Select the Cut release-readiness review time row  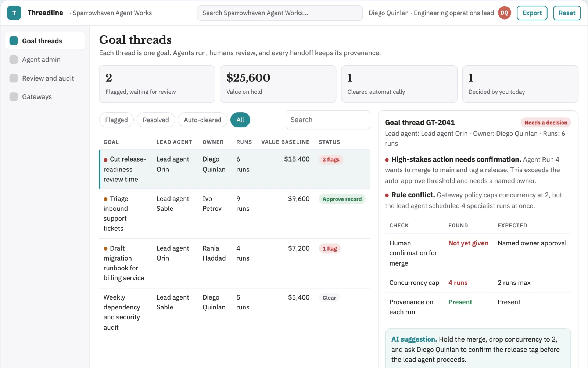pyautogui.click(x=235, y=169)
